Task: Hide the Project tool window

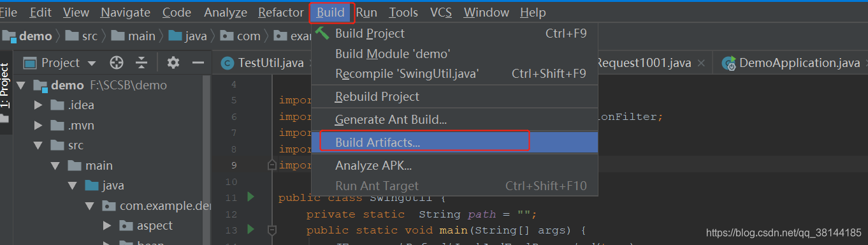Action: click(x=198, y=63)
